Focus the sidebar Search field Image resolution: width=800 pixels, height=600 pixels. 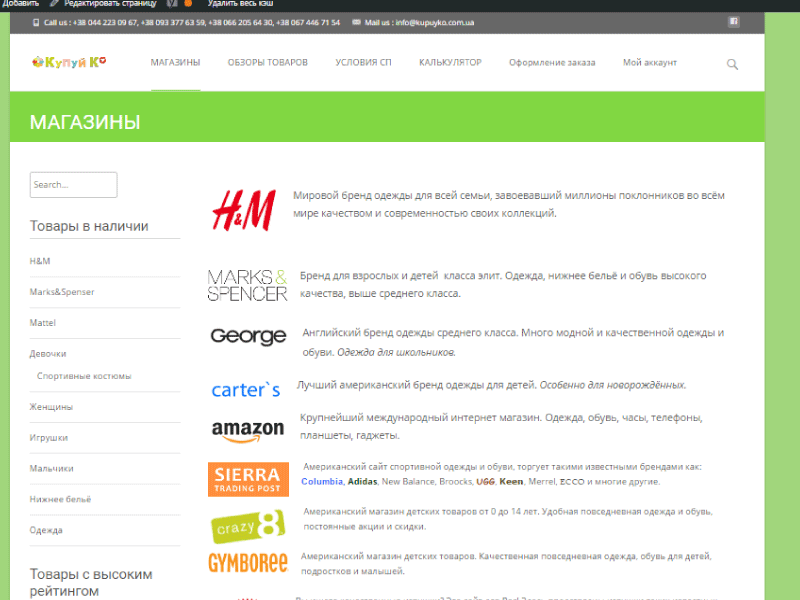73,185
